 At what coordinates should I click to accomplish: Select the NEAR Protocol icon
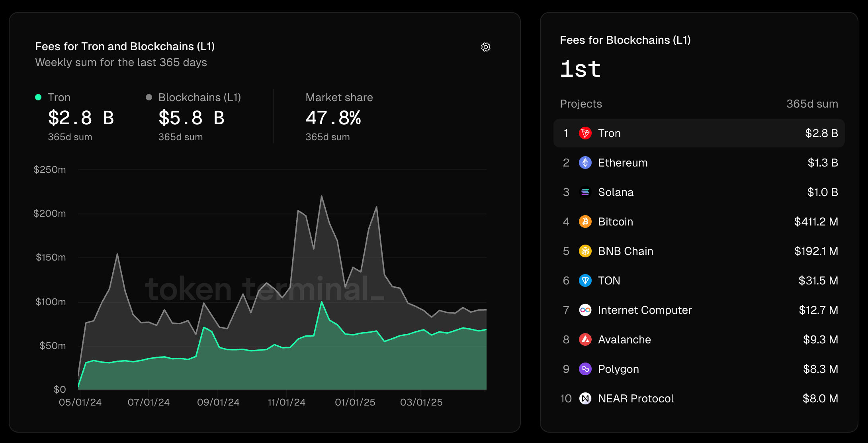click(585, 398)
